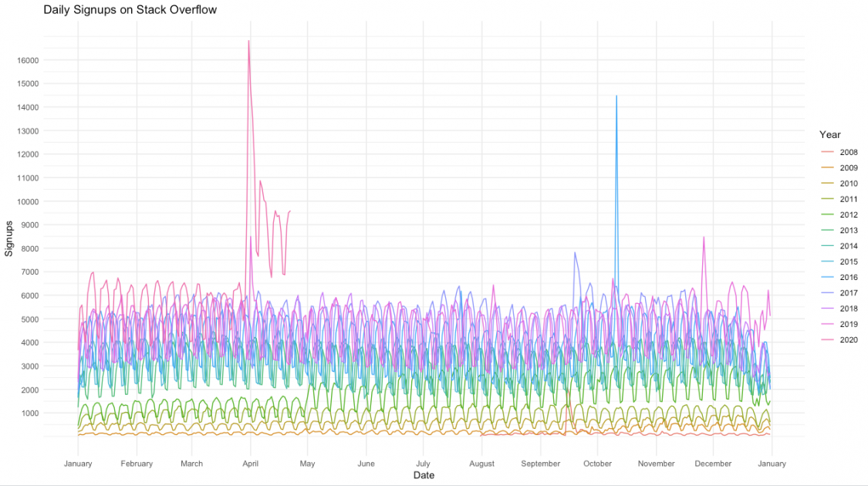Click y-axis value 14000
This screenshot has width=868, height=486.
28,107
